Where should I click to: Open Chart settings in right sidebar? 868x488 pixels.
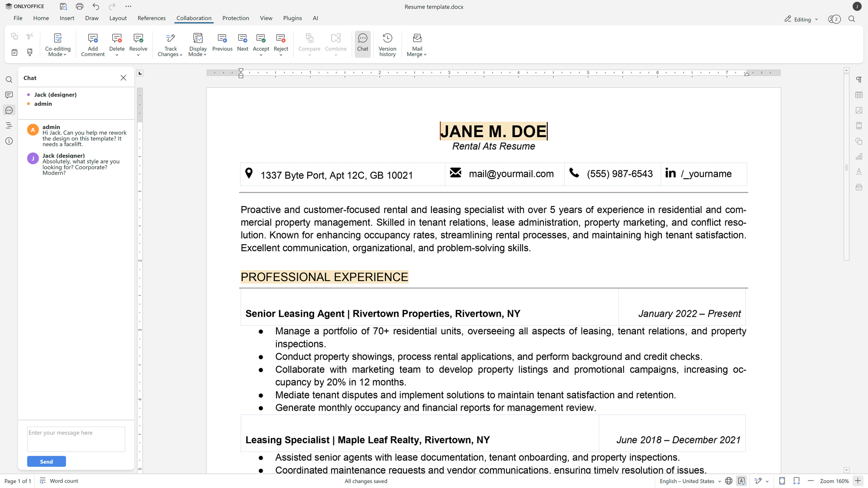859,157
